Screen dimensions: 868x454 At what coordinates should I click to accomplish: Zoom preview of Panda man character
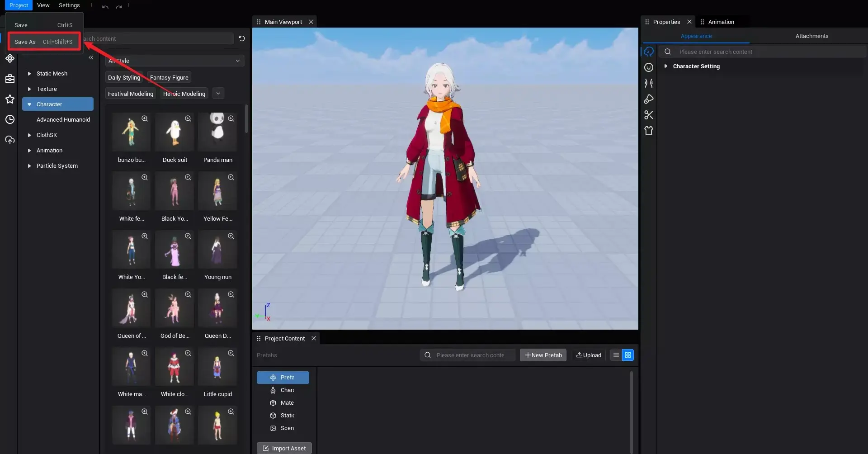click(231, 118)
